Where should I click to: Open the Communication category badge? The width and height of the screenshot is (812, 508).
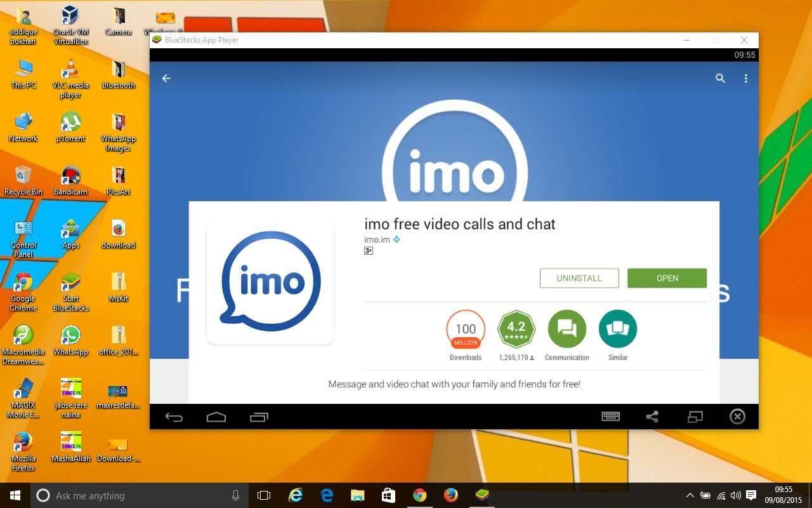pyautogui.click(x=567, y=335)
